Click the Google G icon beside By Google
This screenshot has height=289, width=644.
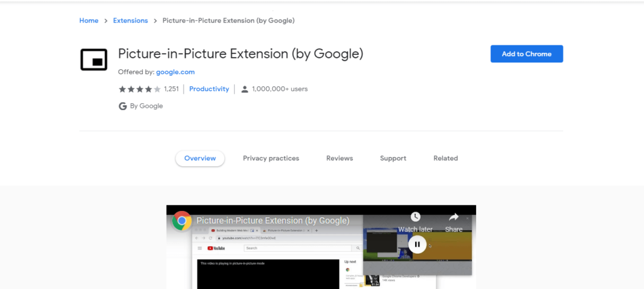123,106
